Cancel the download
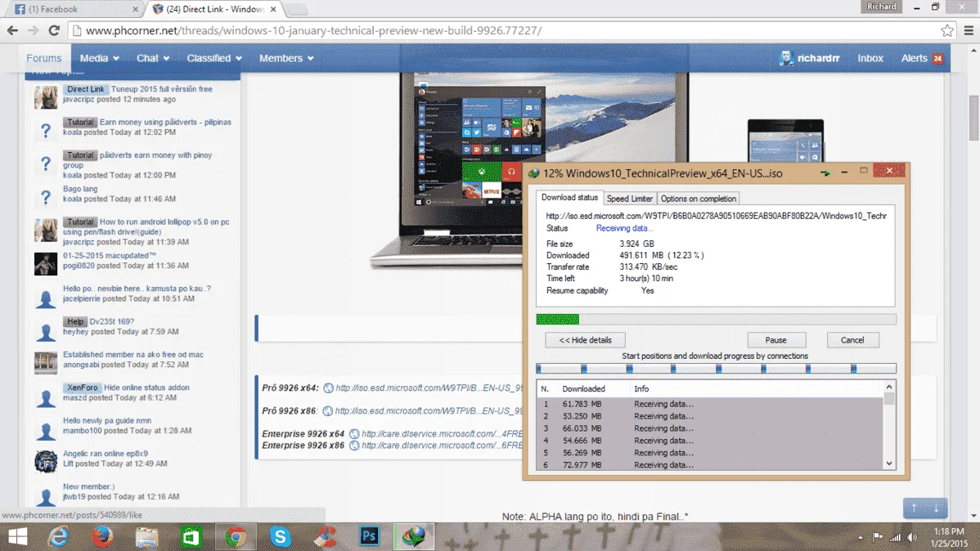 tap(852, 340)
